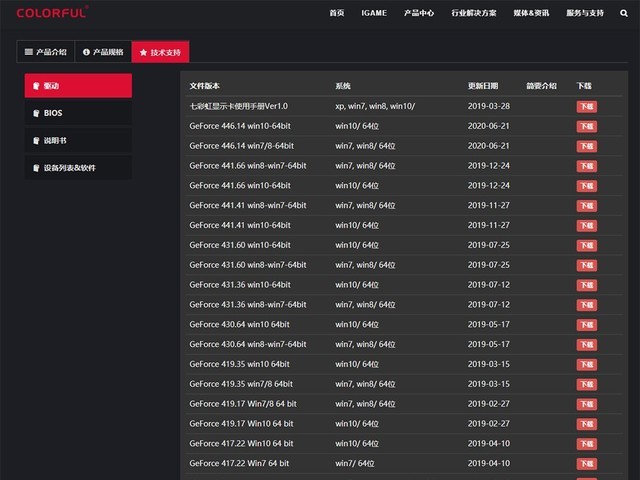This screenshot has height=480, width=640.
Task: Download GeForce 417.22 Win10 64 bit
Action: coord(587,444)
